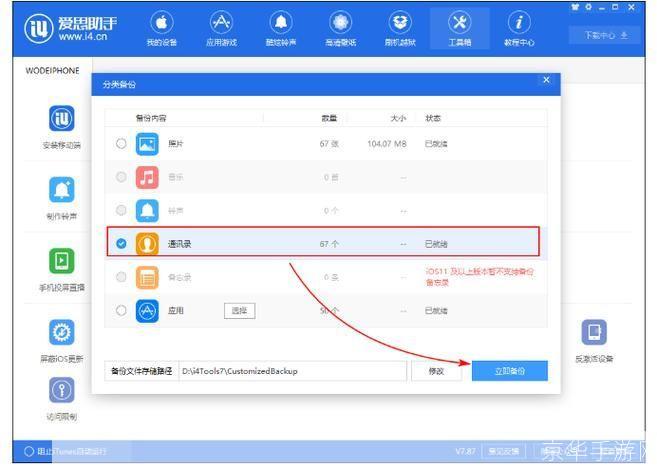
Task: Open the 高清壁纸 wallpapers tab
Action: pos(341,28)
